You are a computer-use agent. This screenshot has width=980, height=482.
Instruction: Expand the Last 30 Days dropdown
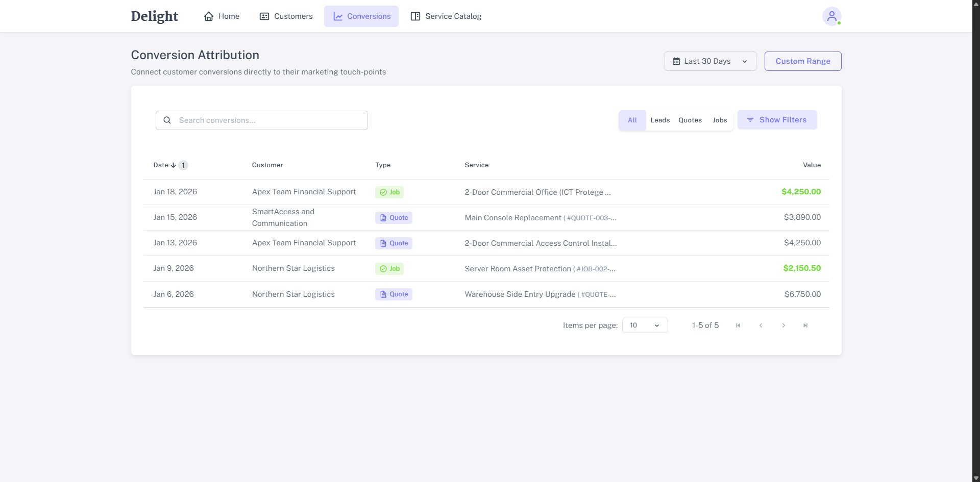[710, 61]
